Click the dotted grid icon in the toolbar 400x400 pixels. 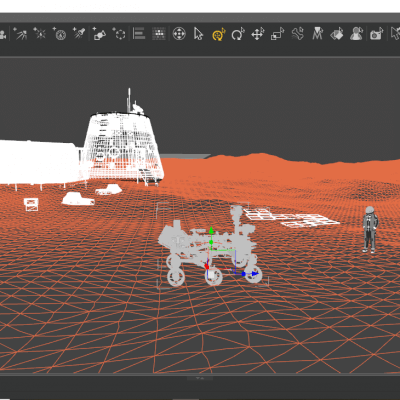click(x=159, y=34)
